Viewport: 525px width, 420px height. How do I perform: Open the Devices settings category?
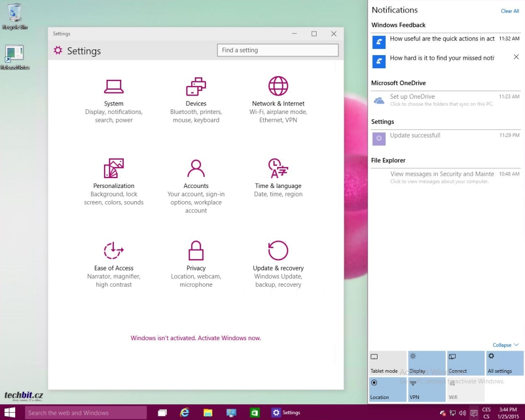coord(196,100)
